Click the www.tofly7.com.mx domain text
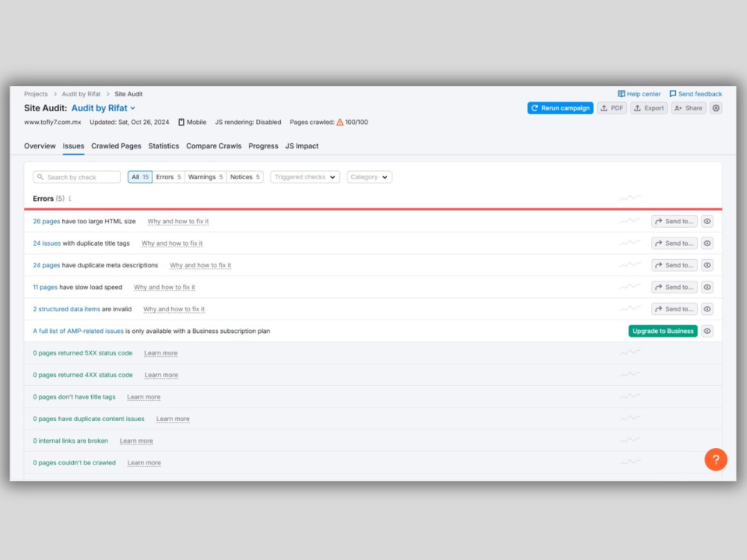This screenshot has height=560, width=747. point(52,122)
